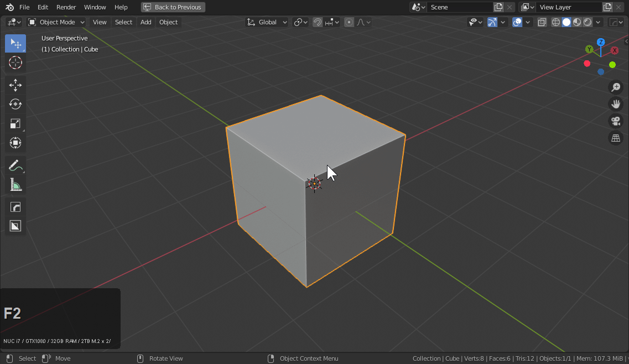The width and height of the screenshot is (629, 364).
Task: Activate the Transform tool
Action: click(x=15, y=143)
